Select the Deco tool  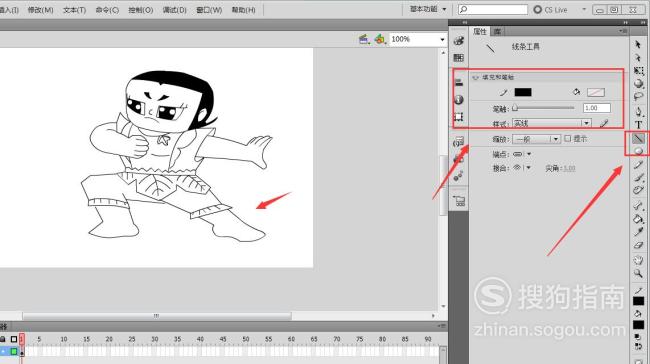tap(638, 190)
